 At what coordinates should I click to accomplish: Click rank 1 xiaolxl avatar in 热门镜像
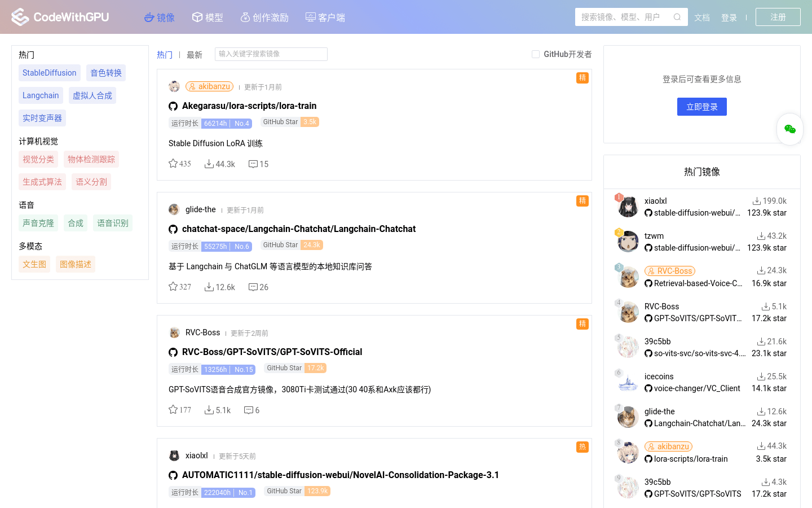[x=628, y=207]
